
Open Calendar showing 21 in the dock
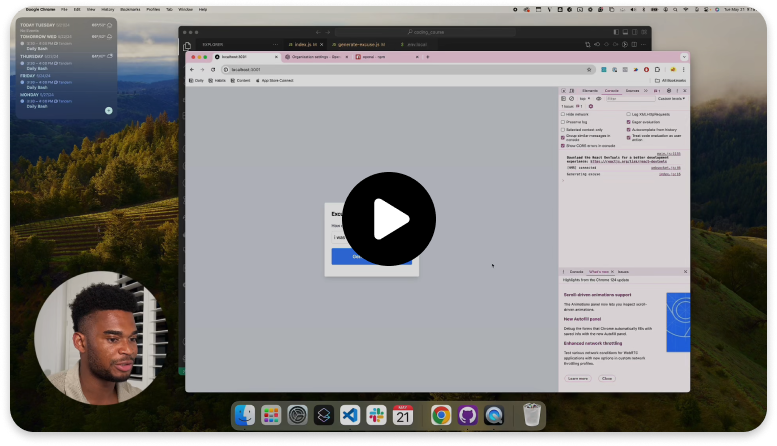pyautogui.click(x=403, y=415)
